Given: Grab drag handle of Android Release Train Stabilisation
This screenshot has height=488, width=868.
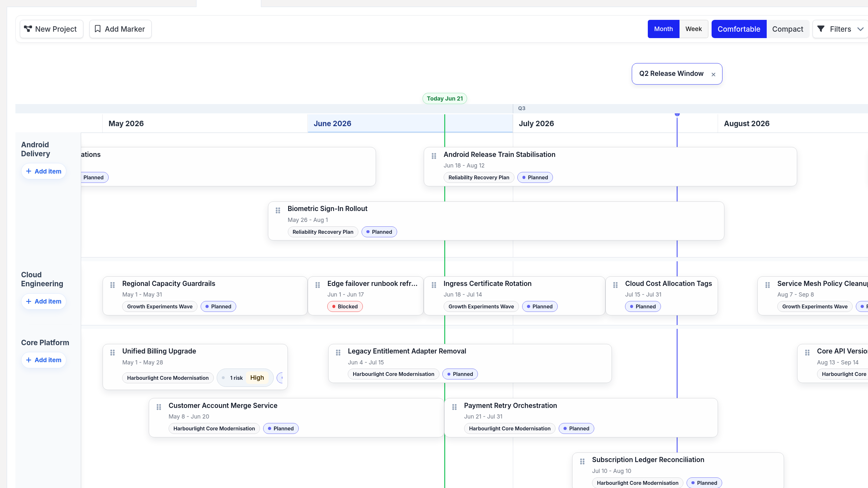Looking at the screenshot, I should [434, 156].
